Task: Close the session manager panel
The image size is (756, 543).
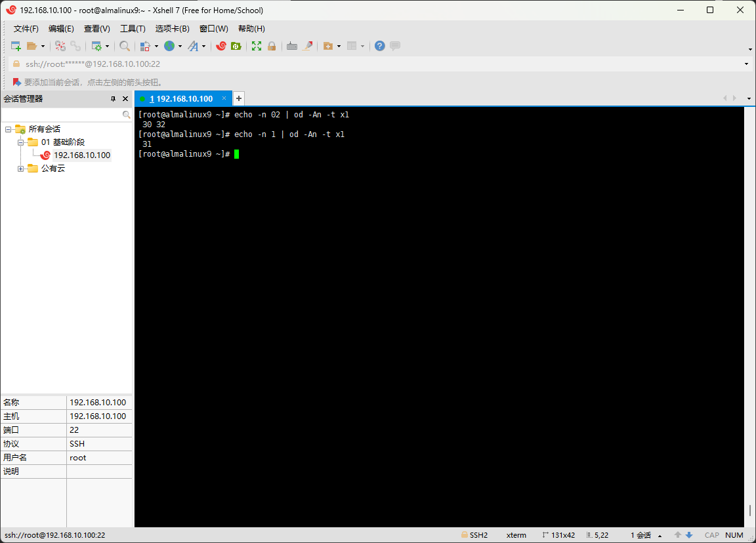Action: pos(125,99)
